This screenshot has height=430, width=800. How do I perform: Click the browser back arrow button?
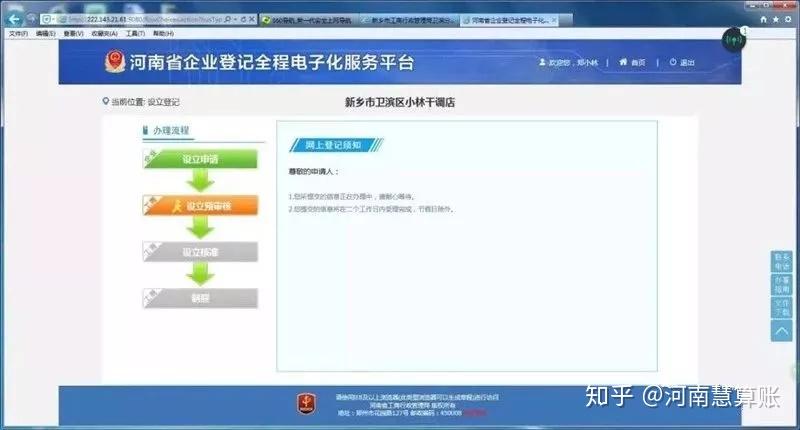(14, 19)
